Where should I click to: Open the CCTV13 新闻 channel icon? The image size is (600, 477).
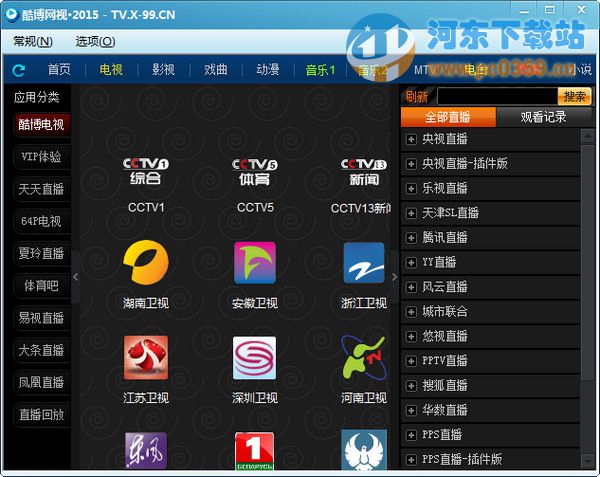point(364,171)
